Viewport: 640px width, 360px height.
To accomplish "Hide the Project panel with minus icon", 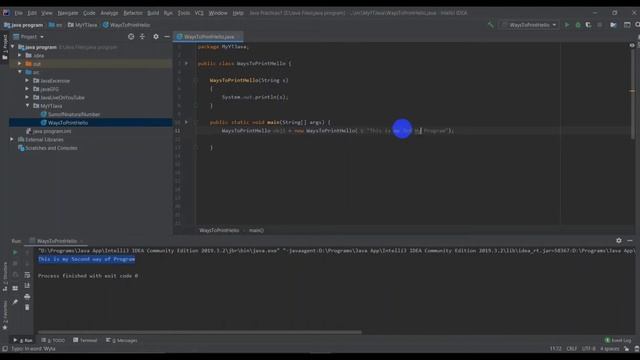I will coord(167,37).
